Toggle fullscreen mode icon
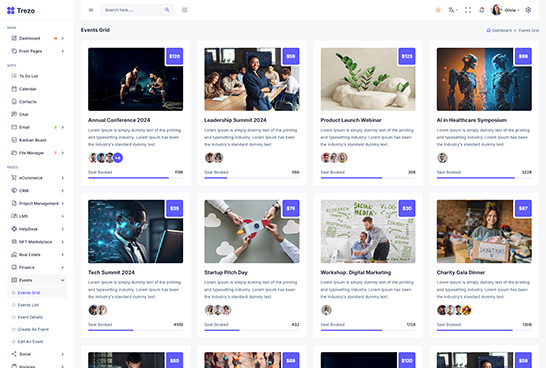The width and height of the screenshot is (546, 368). [468, 10]
